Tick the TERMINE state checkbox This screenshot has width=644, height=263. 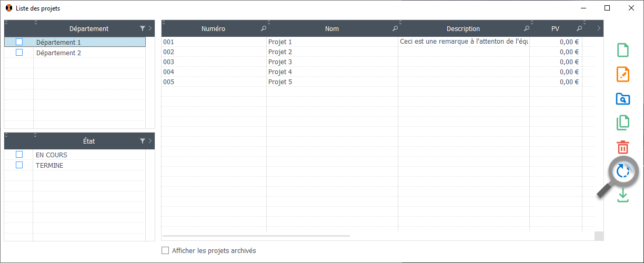tap(19, 165)
